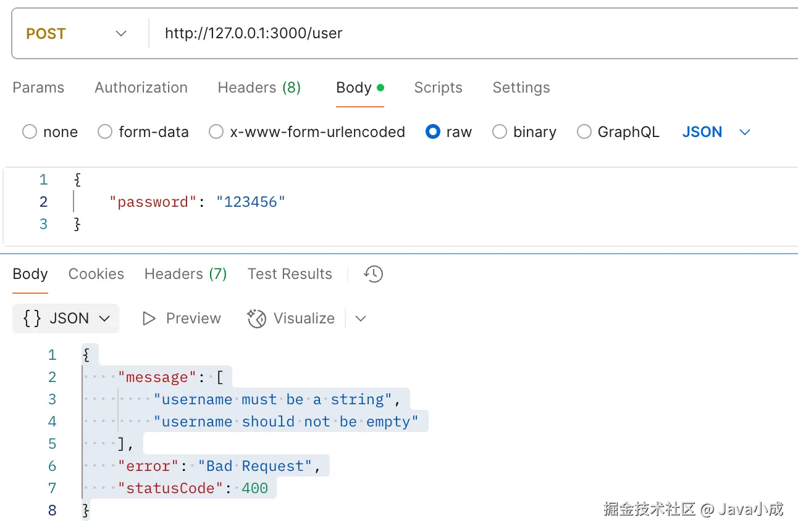The width and height of the screenshot is (798, 532).
Task: Open the response Cookies tab
Action: point(96,274)
